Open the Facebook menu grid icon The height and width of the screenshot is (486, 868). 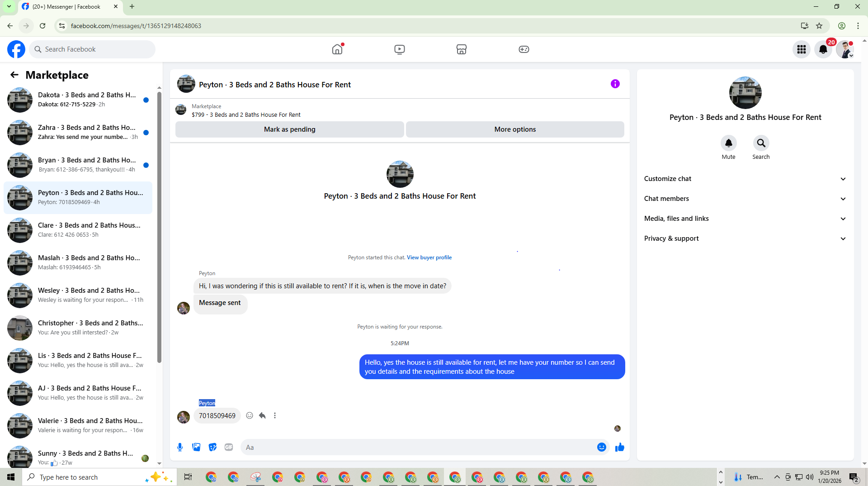tap(802, 49)
